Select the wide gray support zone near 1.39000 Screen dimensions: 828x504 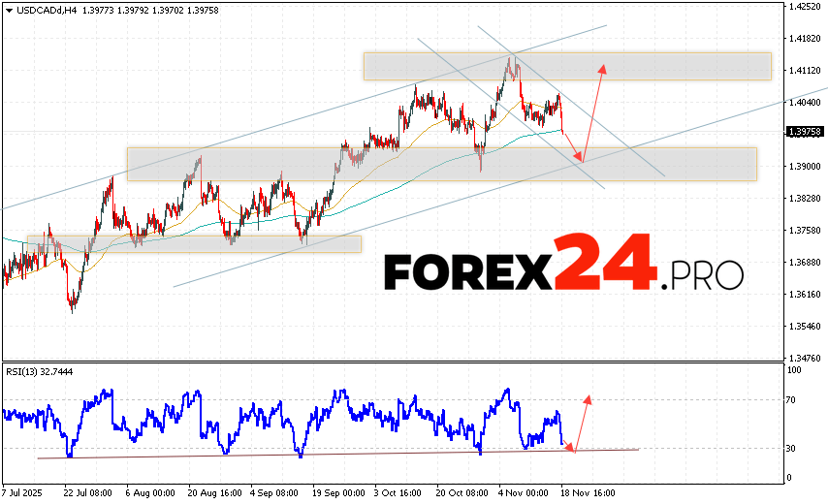(x=441, y=164)
